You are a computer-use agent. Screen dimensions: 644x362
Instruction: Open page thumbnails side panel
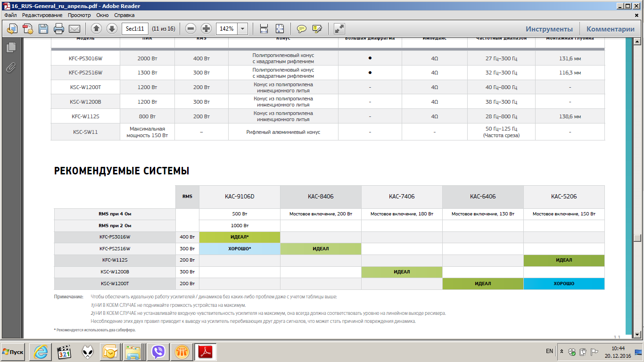(11, 47)
